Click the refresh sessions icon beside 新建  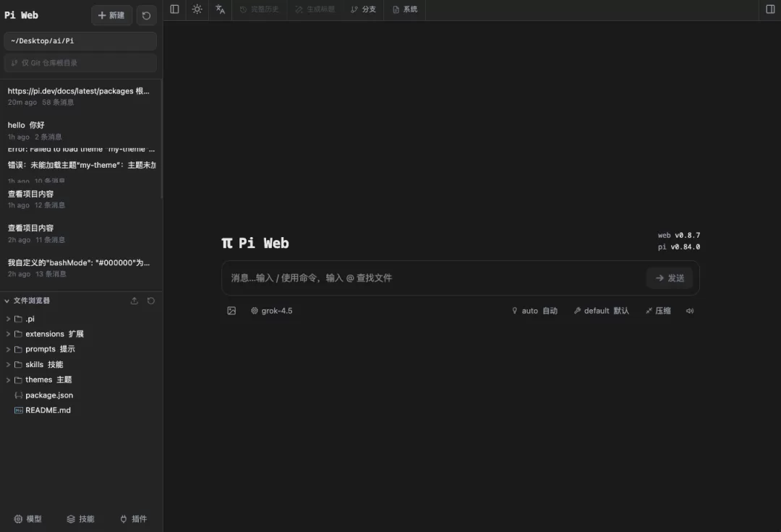(146, 15)
